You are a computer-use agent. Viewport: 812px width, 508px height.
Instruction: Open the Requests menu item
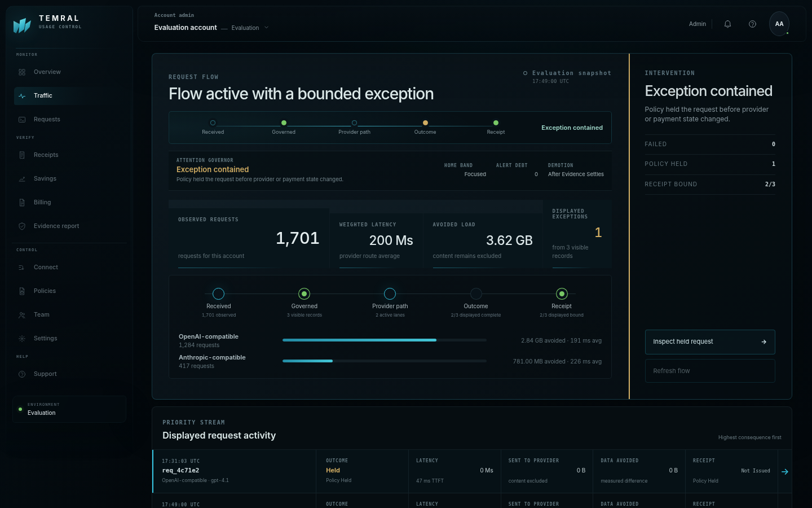pos(70,120)
